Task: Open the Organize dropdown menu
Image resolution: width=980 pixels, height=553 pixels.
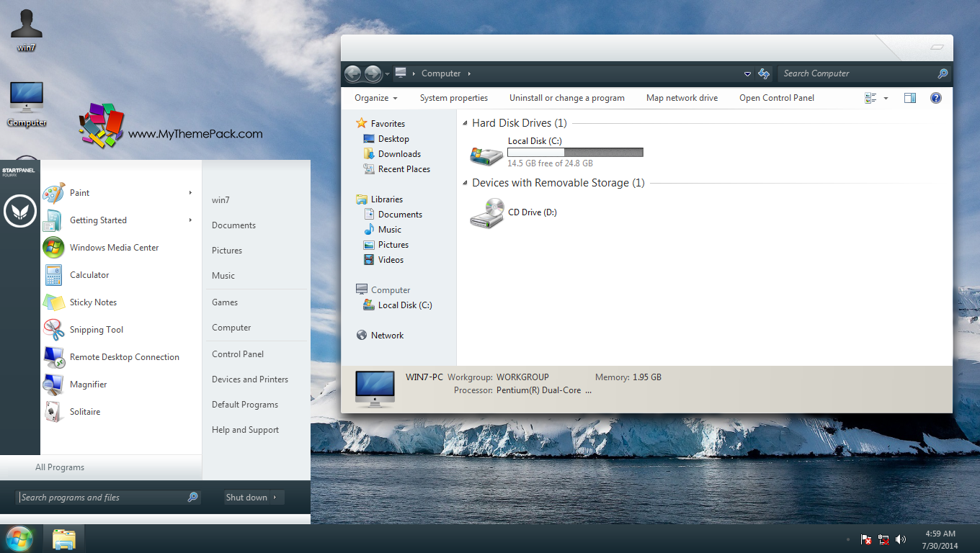Action: (x=376, y=98)
